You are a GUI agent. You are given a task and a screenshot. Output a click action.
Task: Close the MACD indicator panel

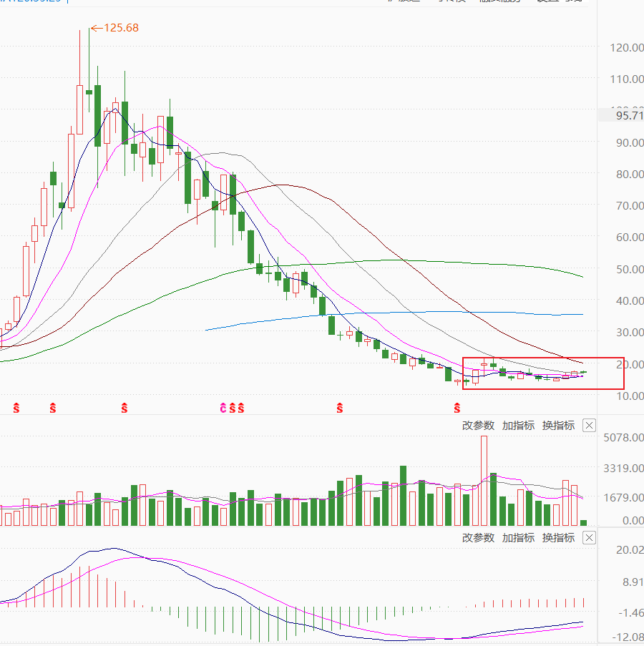589,538
